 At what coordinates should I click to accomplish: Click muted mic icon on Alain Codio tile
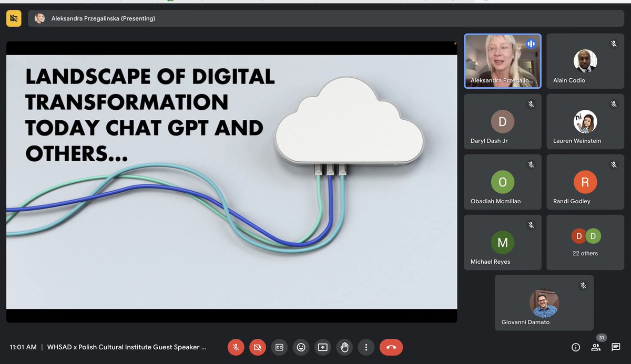pos(614,44)
